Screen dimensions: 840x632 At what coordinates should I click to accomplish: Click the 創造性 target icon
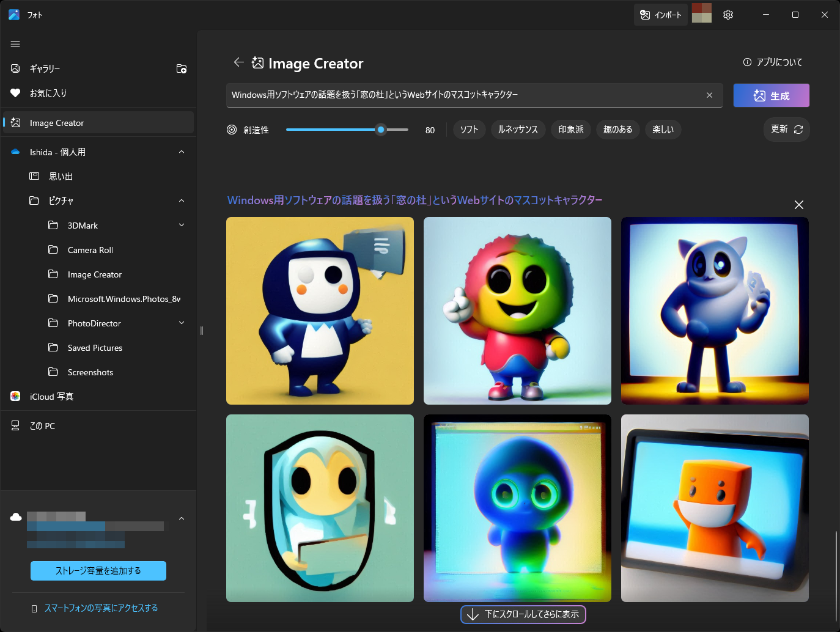tap(232, 130)
